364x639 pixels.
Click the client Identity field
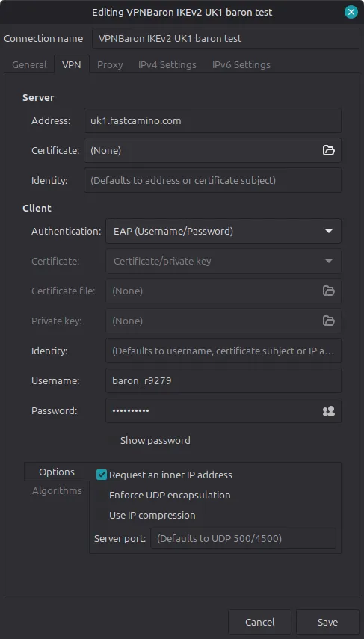tap(223, 351)
